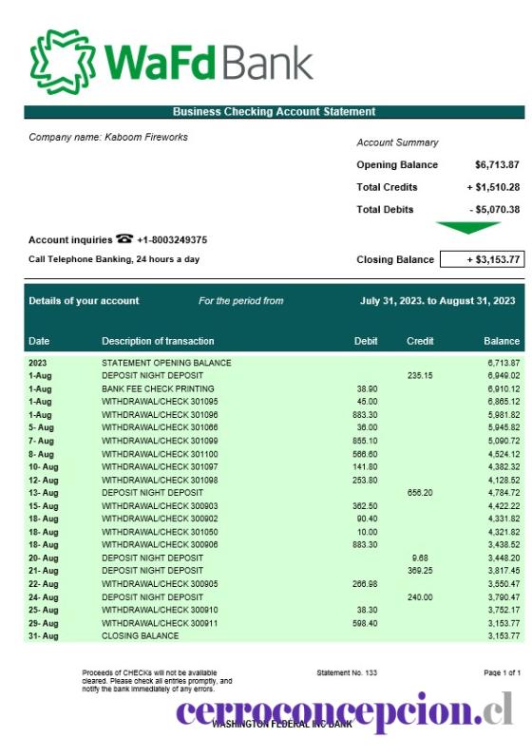Click the 656.20 credit amount

(x=420, y=493)
